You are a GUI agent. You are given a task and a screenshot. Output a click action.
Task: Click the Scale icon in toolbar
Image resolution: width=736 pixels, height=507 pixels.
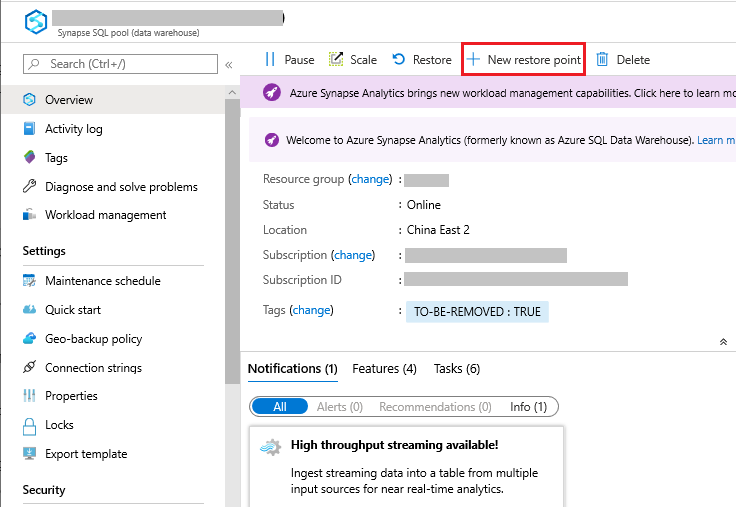[336, 60]
